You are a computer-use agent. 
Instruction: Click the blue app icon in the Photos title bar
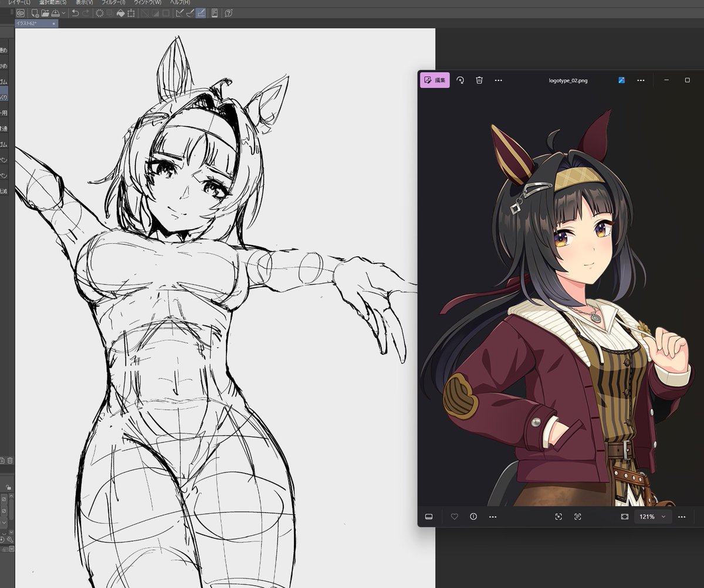[621, 80]
